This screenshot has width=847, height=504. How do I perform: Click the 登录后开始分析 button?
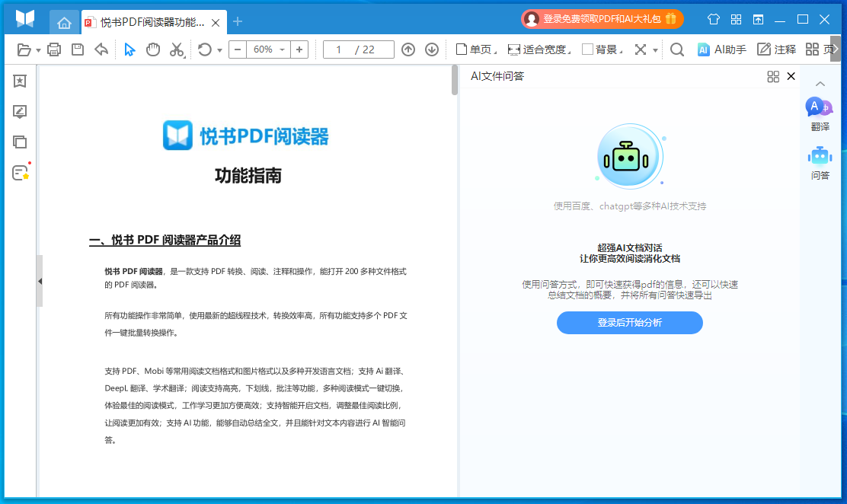pos(629,323)
